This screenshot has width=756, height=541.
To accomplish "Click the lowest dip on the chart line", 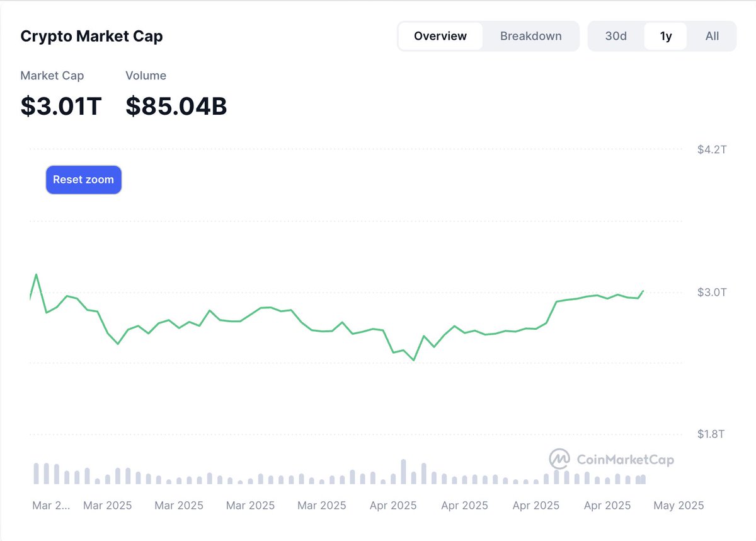I will pyautogui.click(x=414, y=360).
